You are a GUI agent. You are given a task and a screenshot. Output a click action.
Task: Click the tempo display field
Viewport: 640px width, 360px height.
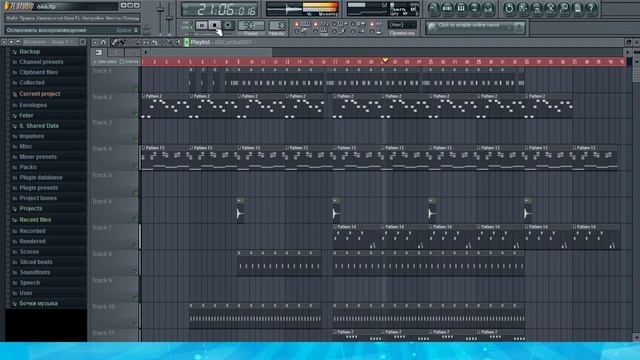click(x=251, y=25)
